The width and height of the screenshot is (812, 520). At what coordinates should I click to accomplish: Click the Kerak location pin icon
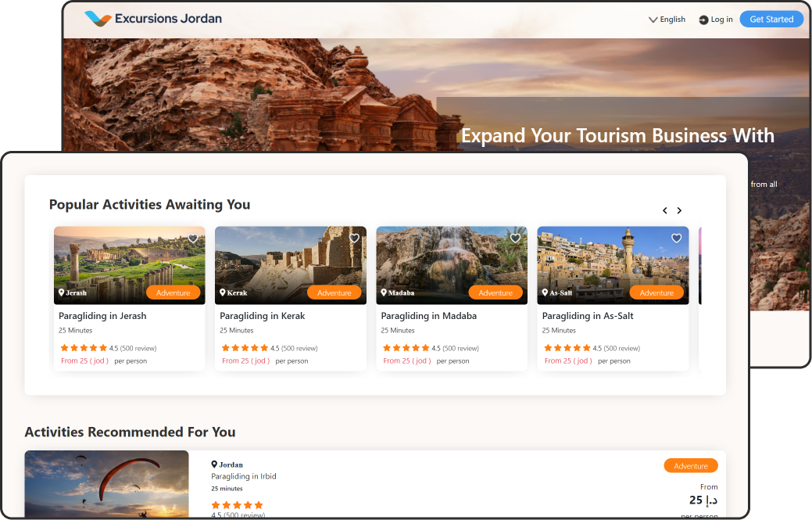(x=223, y=292)
